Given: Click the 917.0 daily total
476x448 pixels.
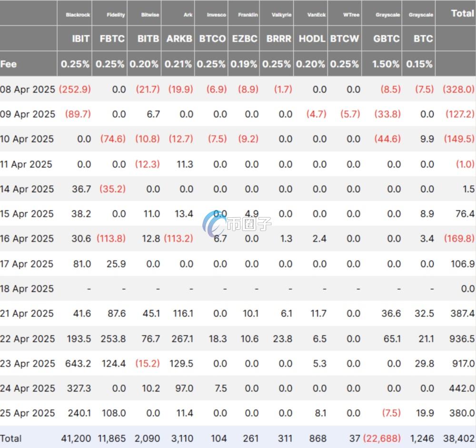Looking at the screenshot, I should (463, 363).
